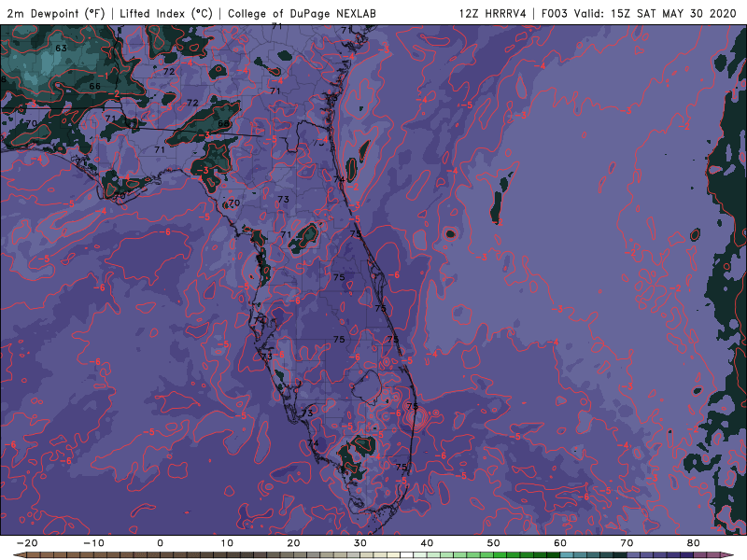Click the 80 label on the color scale
This screenshot has width=747, height=560.
[694, 543]
